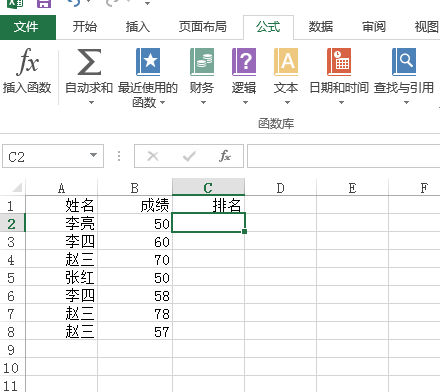
Task: Click the select-all triangle at sheet corner
Action: click(17, 187)
